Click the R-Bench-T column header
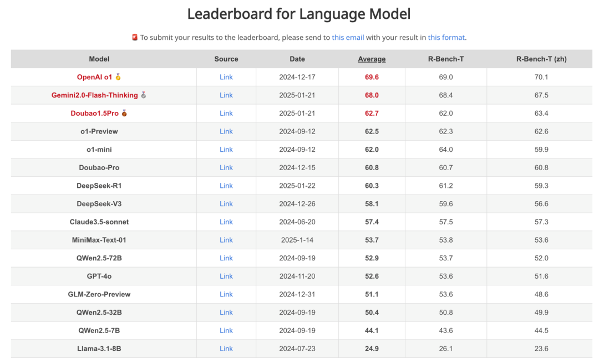Viewport: 599px width, 364px height. pyautogui.click(x=446, y=59)
